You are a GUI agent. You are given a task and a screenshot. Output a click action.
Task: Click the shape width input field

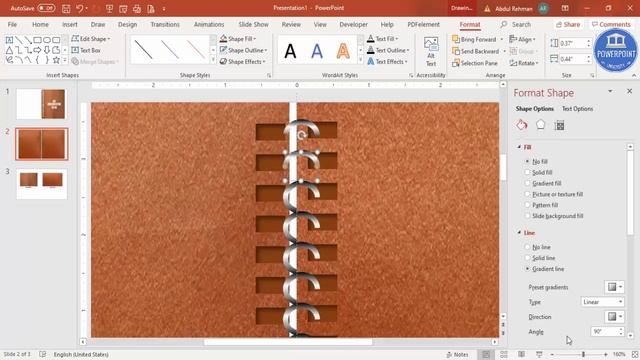point(571,59)
